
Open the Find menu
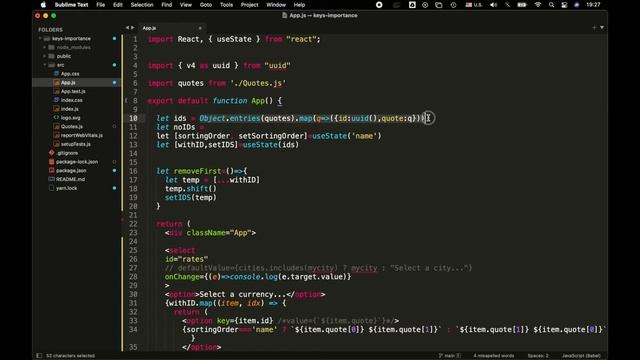click(167, 5)
